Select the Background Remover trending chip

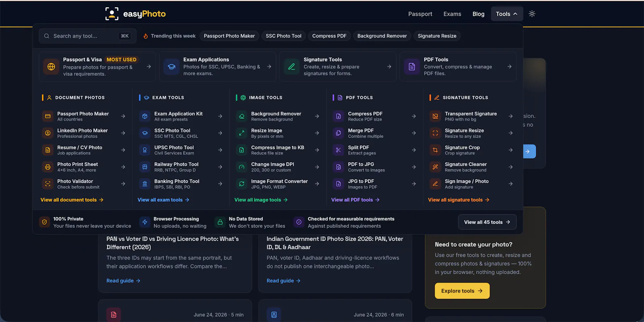coord(382,36)
